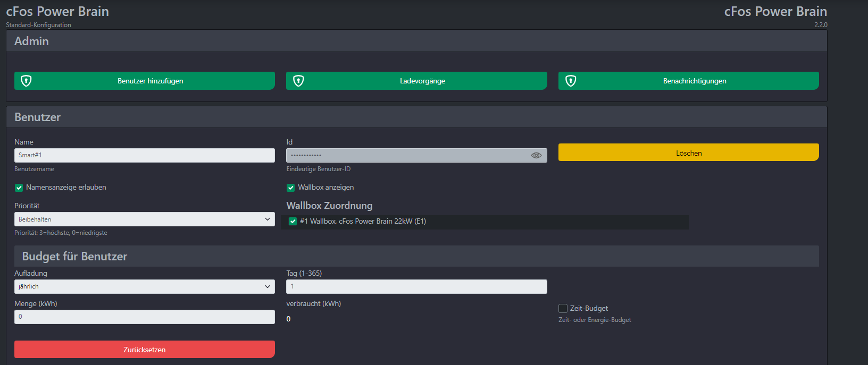The image size is (868, 365).
Task: Click the yellow Löschen button
Action: pos(689,152)
